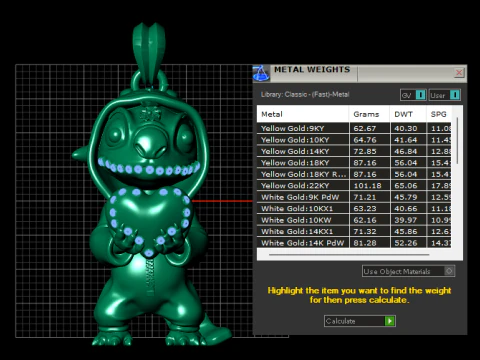Toggle the User library switch
This screenshot has height=360, width=480.
(445, 95)
